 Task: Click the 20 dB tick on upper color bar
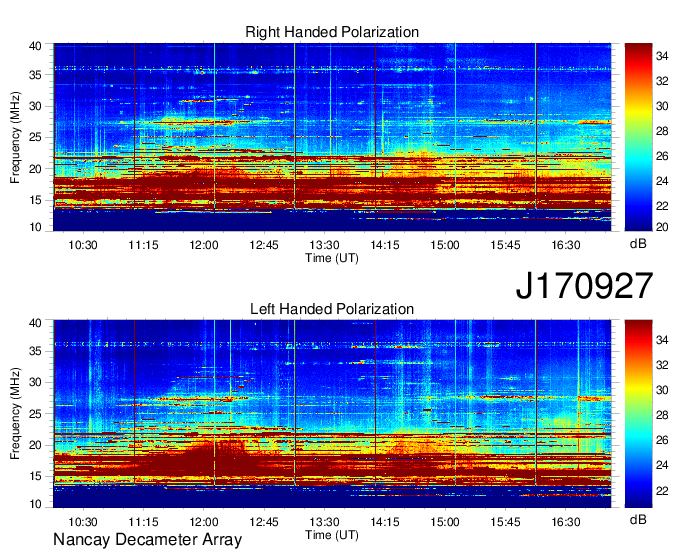tap(662, 227)
